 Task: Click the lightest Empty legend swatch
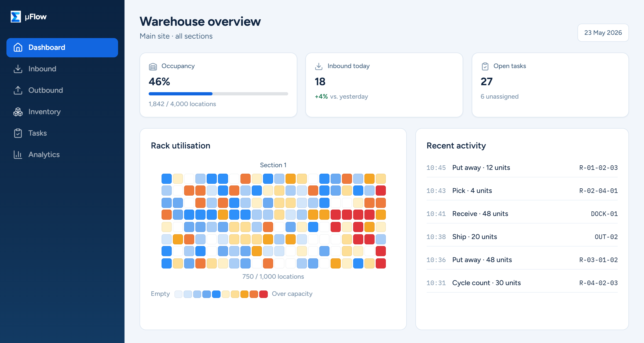(x=178, y=294)
